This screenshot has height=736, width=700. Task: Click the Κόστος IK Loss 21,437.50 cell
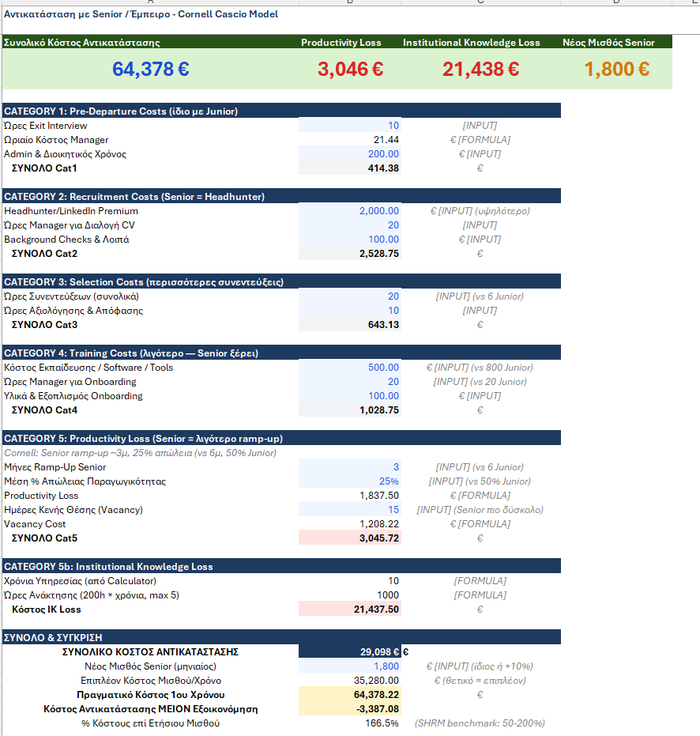(350, 610)
